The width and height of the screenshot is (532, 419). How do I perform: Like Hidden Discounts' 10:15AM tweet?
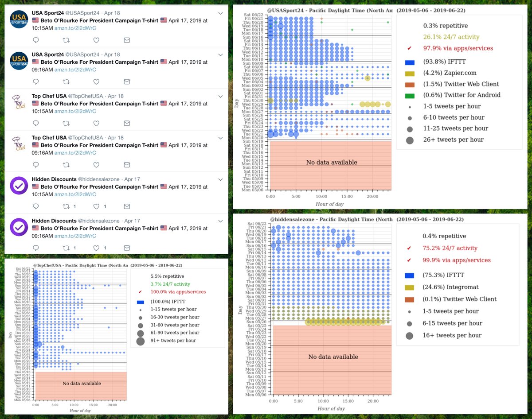96,206
